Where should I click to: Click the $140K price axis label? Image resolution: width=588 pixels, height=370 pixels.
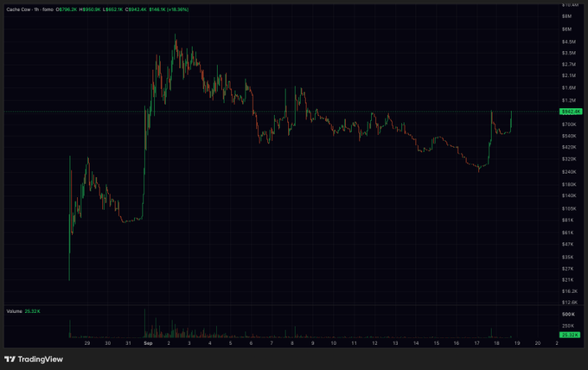569,195
